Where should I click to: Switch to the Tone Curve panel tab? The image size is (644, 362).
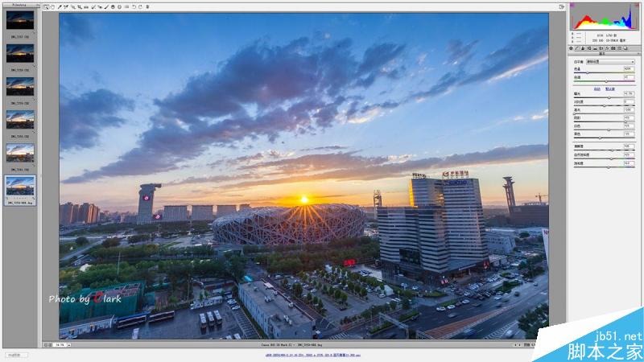576,48
